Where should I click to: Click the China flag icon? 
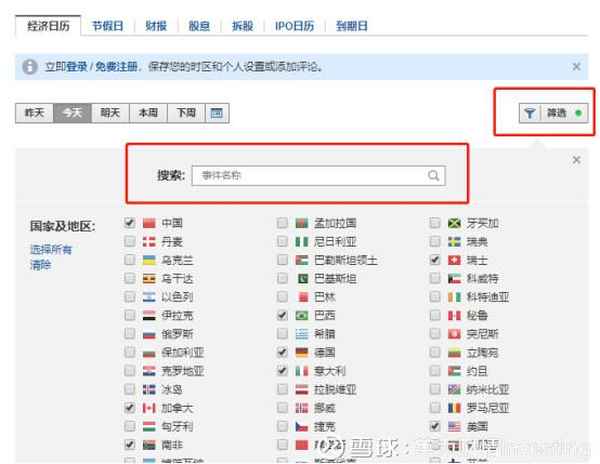(149, 223)
